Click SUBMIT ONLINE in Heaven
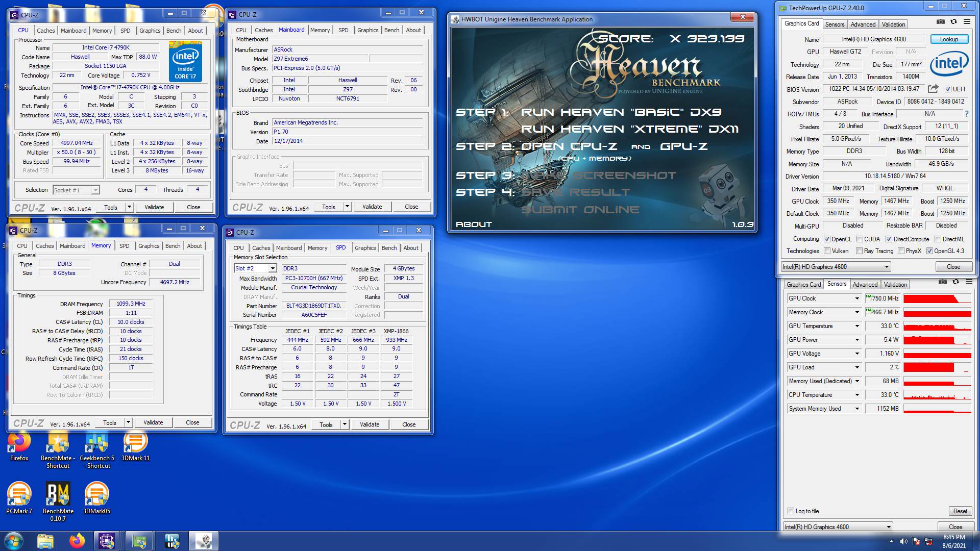 (580, 210)
